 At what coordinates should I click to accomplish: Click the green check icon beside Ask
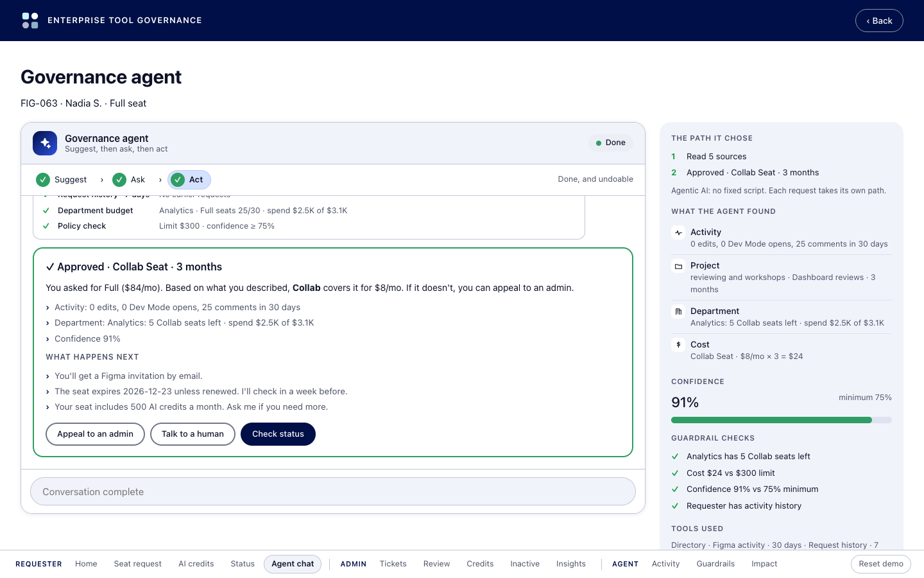[x=119, y=180]
